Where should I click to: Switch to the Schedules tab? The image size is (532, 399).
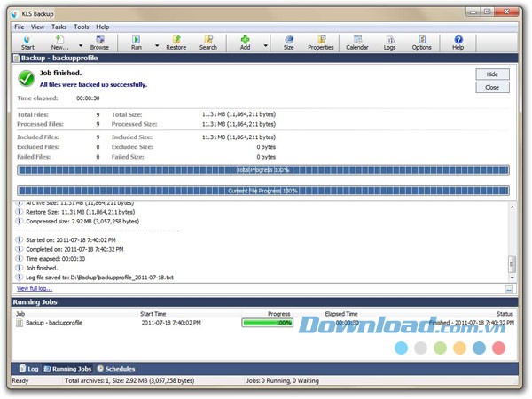[x=116, y=368]
